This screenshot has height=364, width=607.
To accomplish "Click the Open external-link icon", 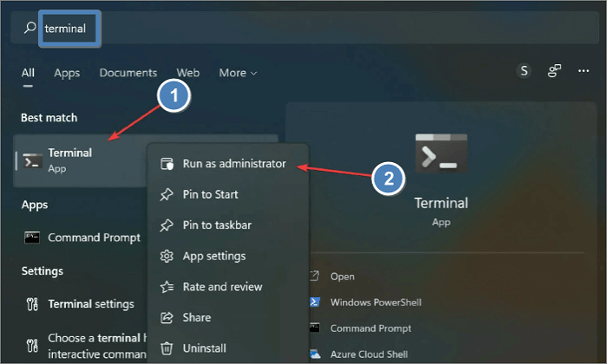I will (x=314, y=276).
